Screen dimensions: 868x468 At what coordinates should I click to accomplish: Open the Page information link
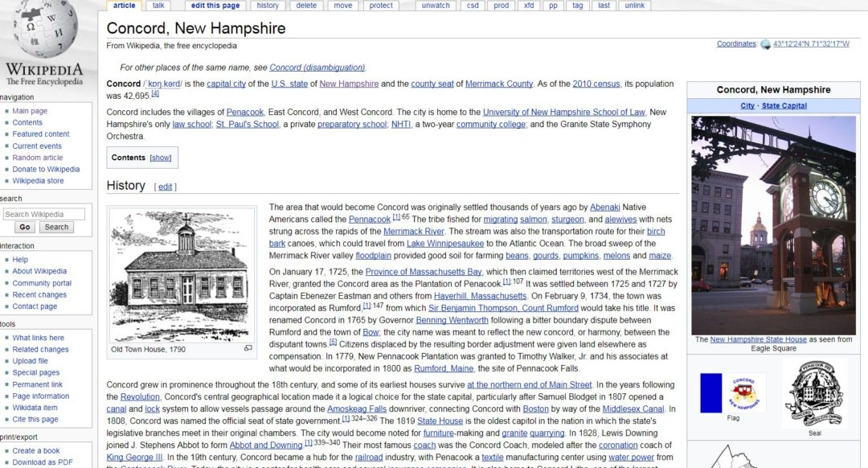[x=41, y=396]
